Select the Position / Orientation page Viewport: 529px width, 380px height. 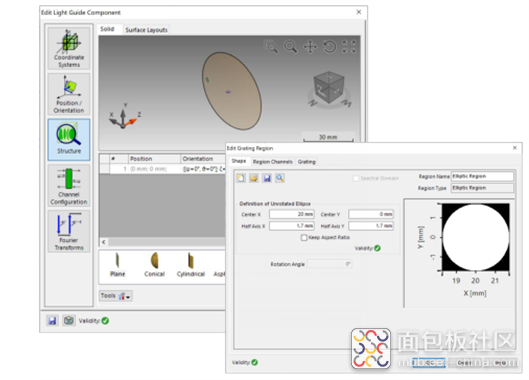[69, 94]
